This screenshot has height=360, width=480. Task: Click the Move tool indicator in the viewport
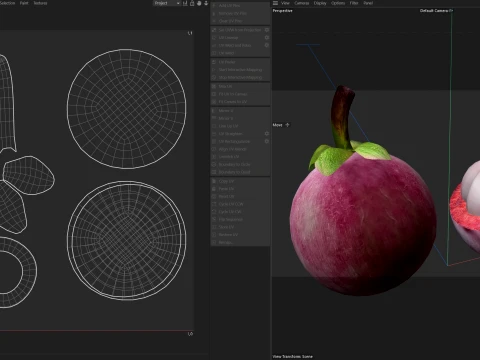tap(281, 125)
